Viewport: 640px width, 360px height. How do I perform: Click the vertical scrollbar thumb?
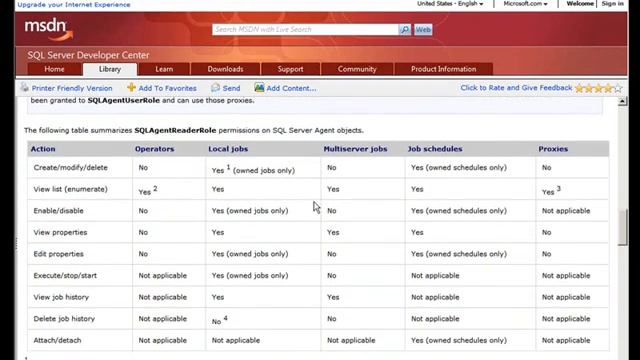(622, 227)
